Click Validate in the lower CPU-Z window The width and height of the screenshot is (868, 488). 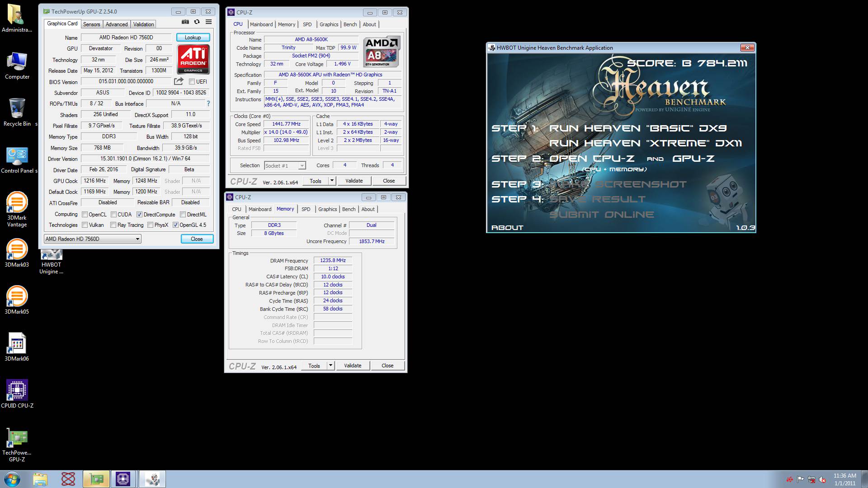tap(353, 366)
